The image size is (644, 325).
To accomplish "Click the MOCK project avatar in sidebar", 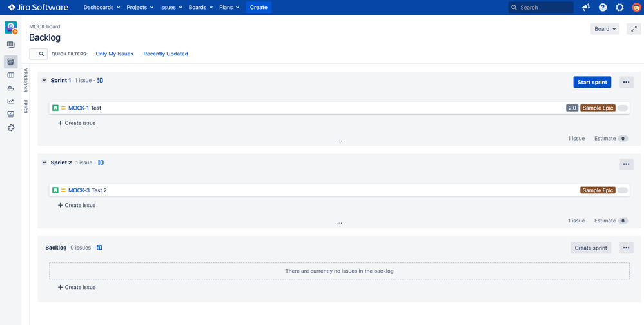I will 11,28.
